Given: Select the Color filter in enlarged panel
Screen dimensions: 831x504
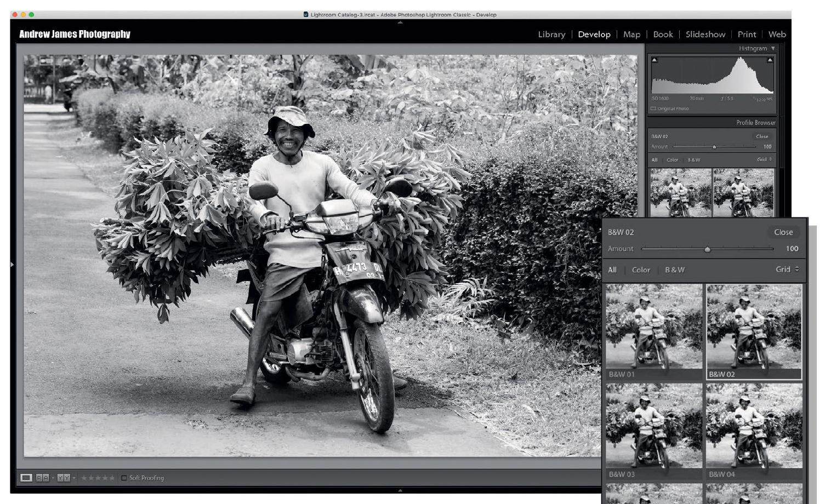Looking at the screenshot, I should tap(641, 270).
